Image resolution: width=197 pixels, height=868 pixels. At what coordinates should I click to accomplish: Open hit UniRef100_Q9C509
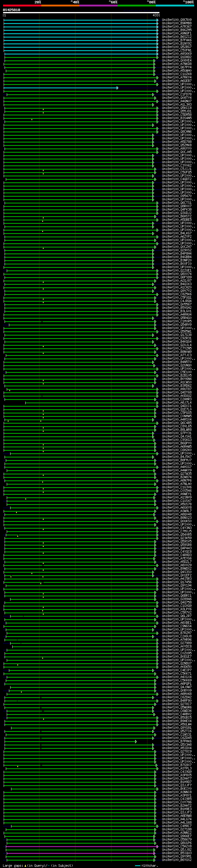coord(176,20)
